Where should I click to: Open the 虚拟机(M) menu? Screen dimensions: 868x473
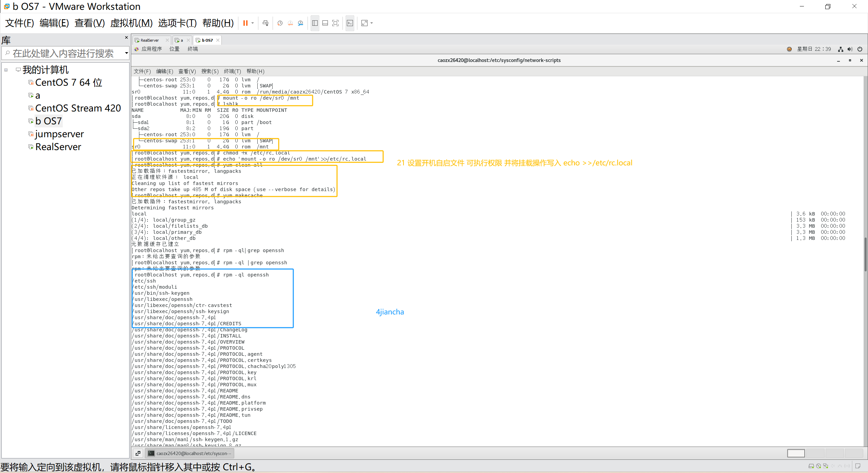(132, 23)
